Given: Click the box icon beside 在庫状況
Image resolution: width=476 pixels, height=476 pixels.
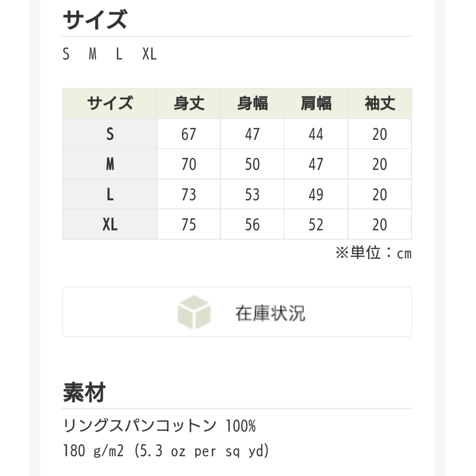Looking at the screenshot, I should (194, 312).
